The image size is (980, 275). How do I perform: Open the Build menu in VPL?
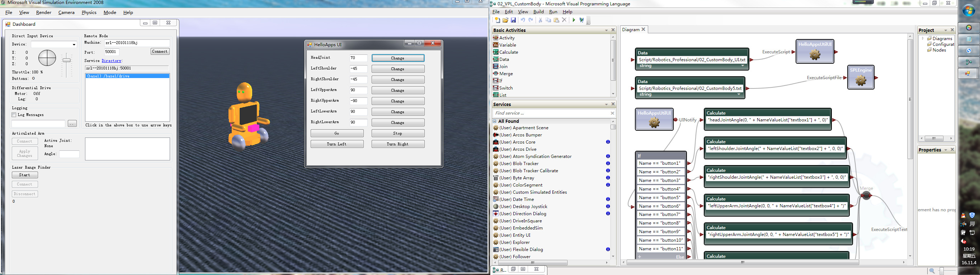coord(538,12)
